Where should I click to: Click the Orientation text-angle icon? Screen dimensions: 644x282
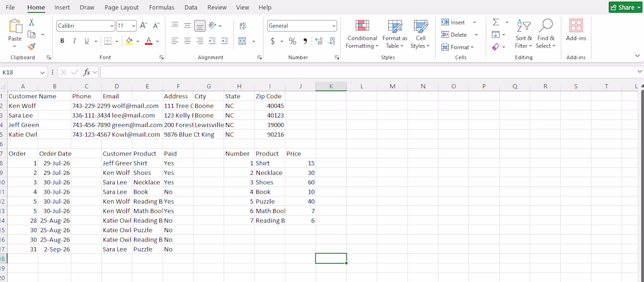213,26
